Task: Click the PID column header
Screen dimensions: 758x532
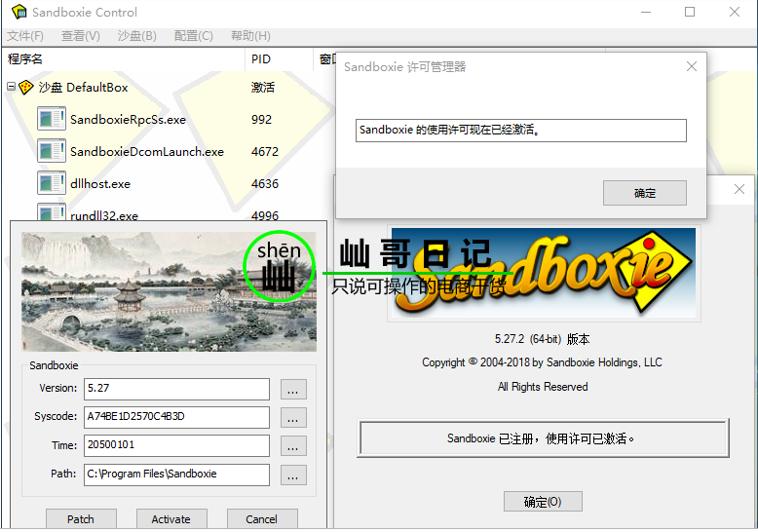Action: pyautogui.click(x=280, y=59)
